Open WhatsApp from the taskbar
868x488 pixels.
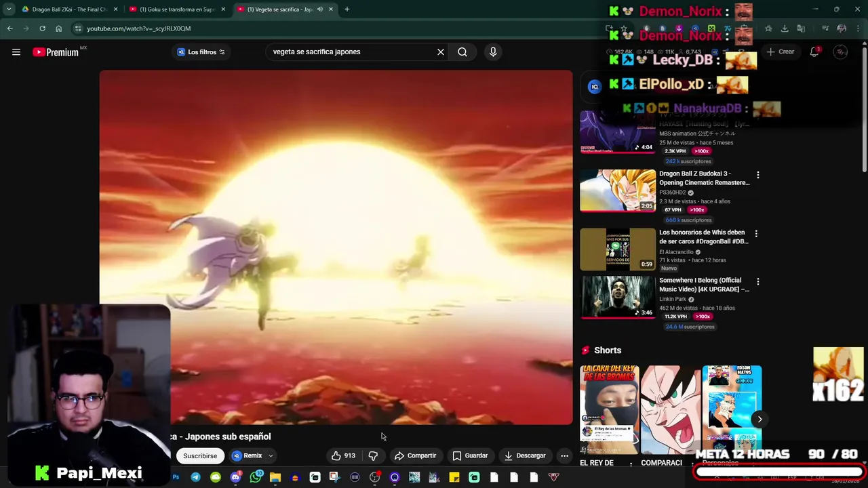point(255,477)
